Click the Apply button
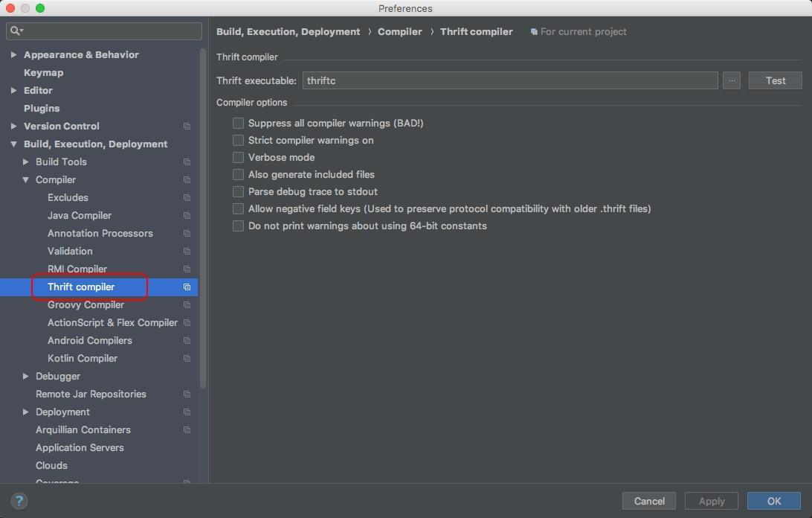This screenshot has height=518, width=812. [x=712, y=501]
